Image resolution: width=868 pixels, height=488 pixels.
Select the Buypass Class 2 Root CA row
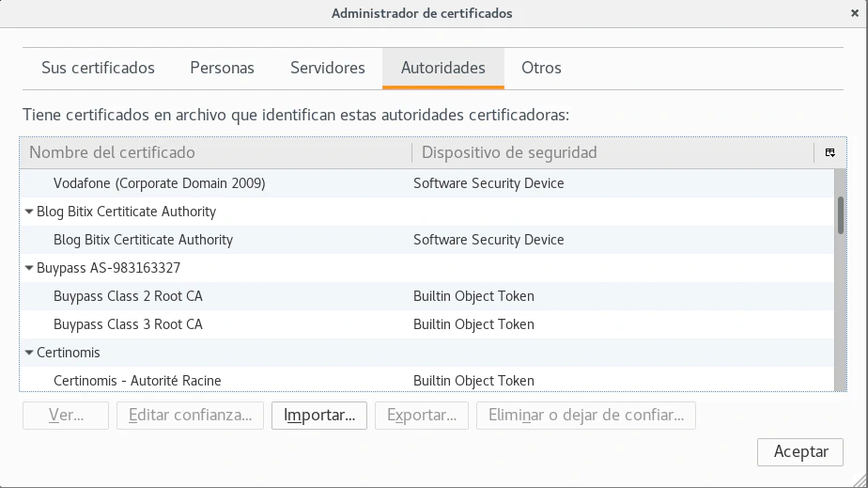128,296
